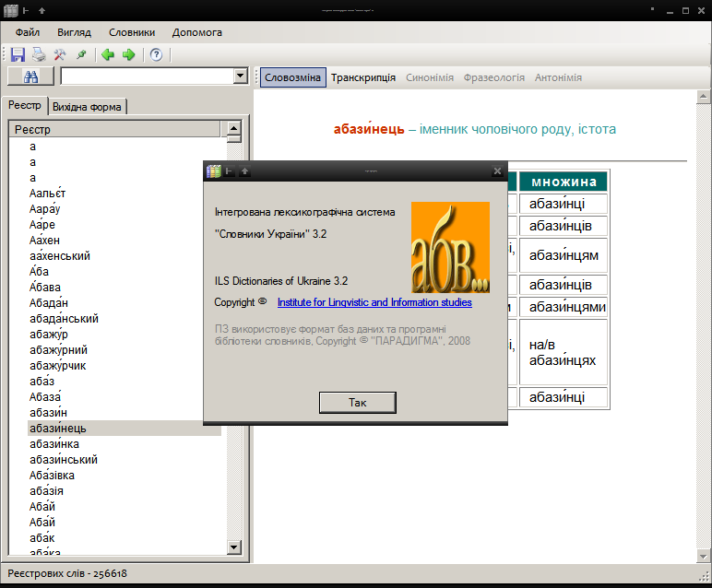712x588 pixels.
Task: Select Ааре in the word list
Action: pos(42,225)
